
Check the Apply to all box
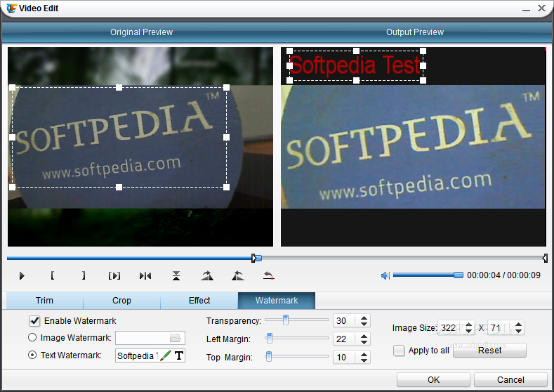click(x=399, y=351)
